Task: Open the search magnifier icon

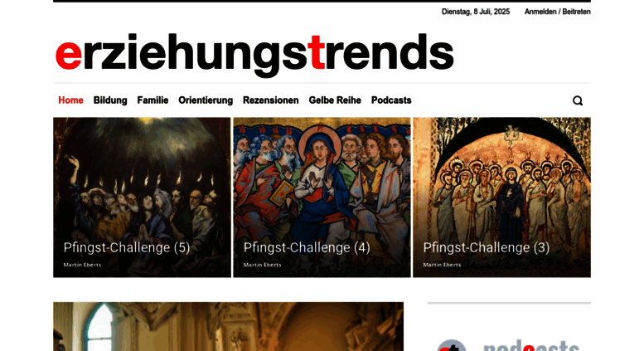Action: click(x=578, y=100)
